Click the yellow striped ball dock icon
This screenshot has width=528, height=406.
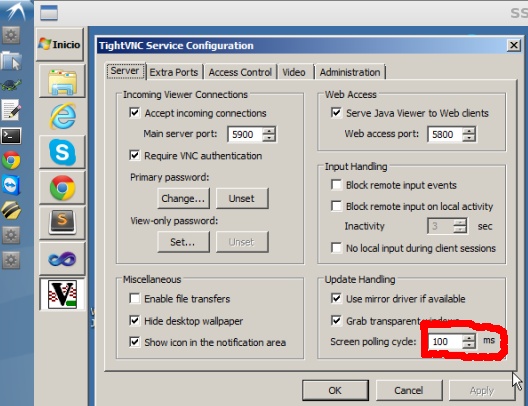[x=11, y=210]
